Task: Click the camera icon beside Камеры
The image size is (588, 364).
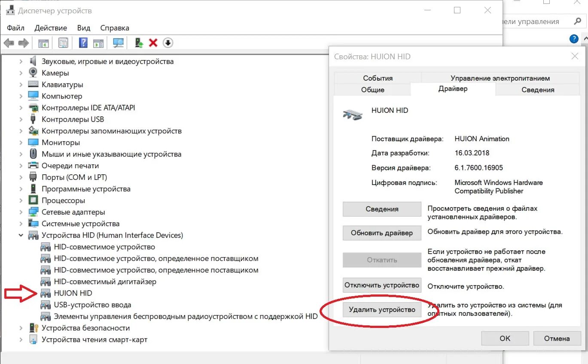Action: click(x=33, y=73)
